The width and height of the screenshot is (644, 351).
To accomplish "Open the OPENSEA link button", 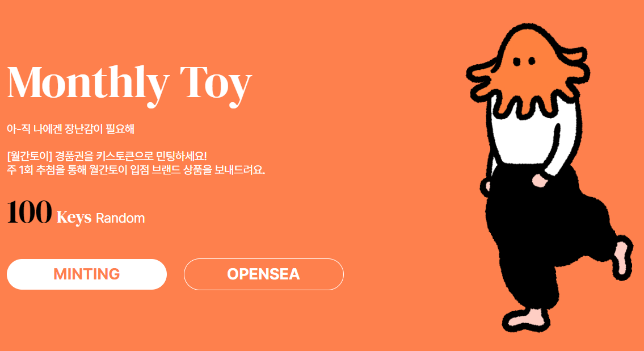I will click(264, 274).
